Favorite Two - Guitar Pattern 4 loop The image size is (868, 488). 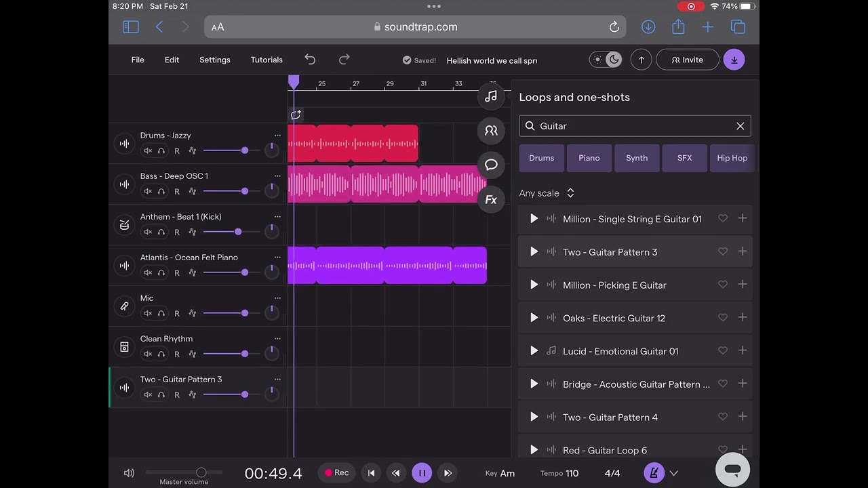pos(723,417)
